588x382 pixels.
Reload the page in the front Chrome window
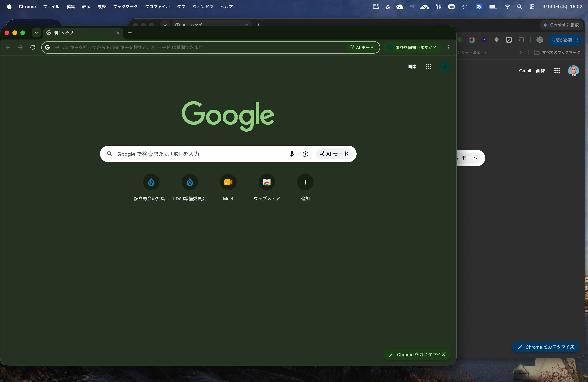tap(33, 47)
